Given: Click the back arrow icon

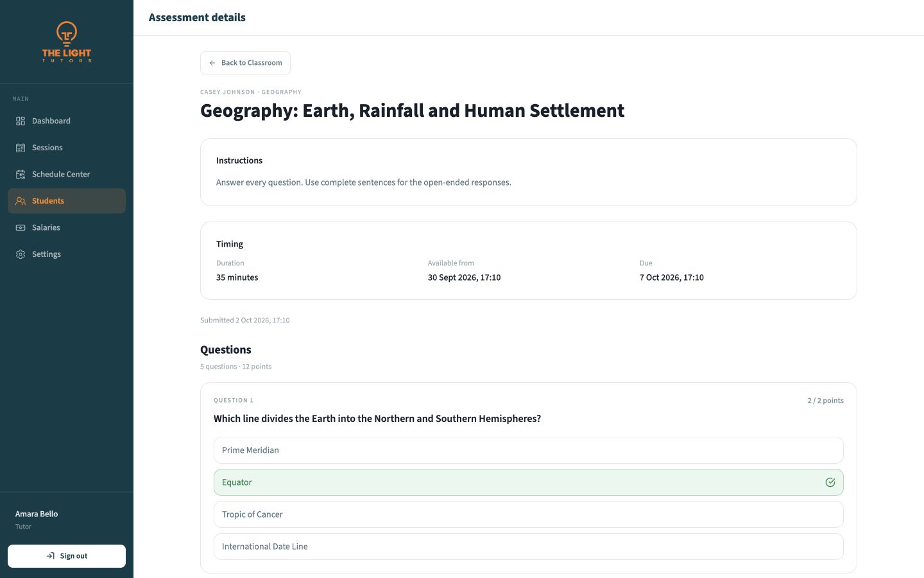Looking at the screenshot, I should 212,63.
